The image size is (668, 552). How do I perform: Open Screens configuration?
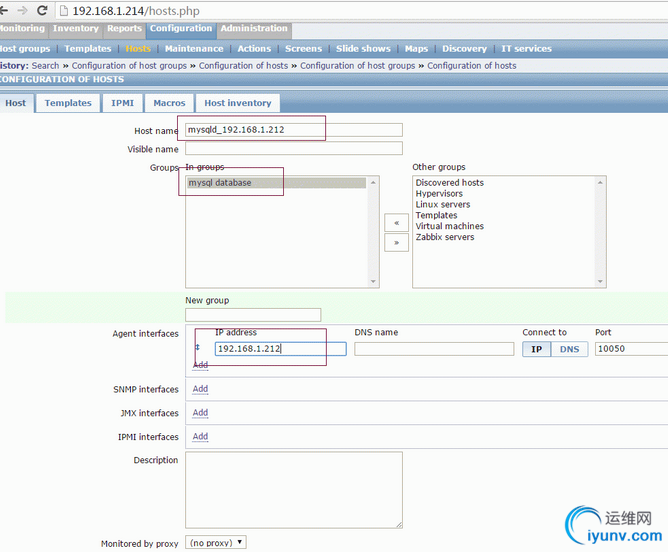[304, 49]
